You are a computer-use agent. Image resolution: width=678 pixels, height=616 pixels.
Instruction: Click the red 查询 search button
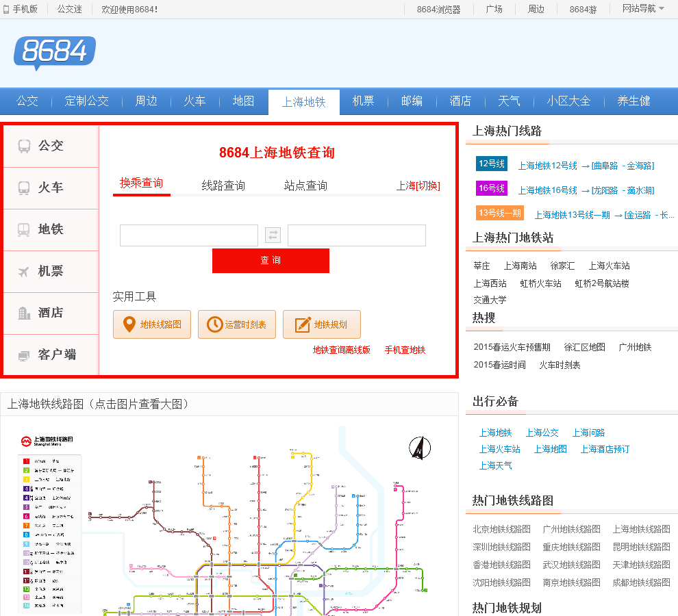coord(271,261)
